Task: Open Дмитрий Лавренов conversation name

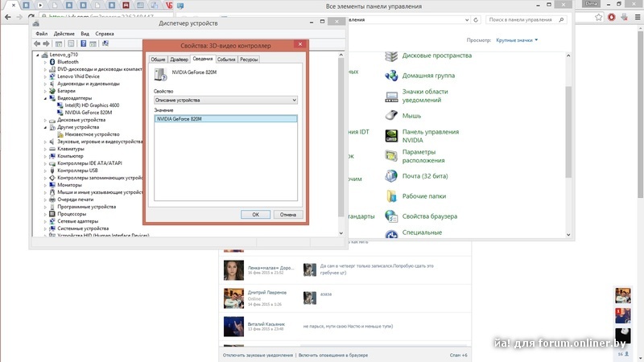Action: coord(267,293)
